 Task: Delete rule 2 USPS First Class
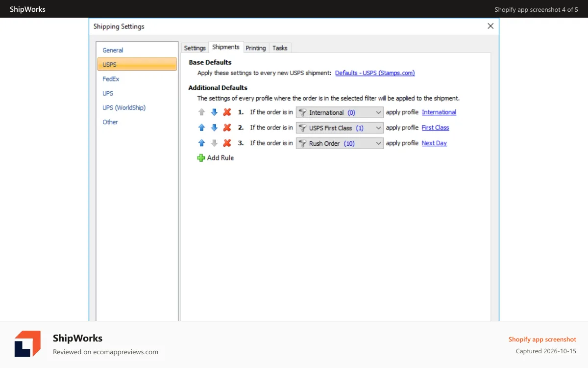click(227, 128)
